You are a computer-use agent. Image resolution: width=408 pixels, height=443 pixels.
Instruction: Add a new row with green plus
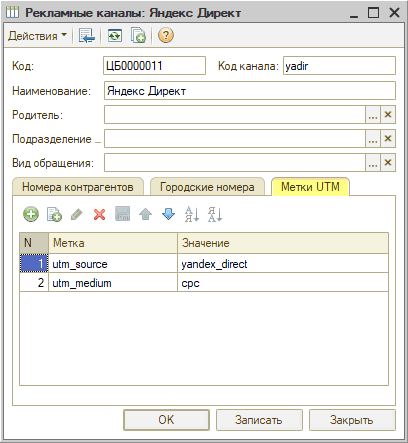click(x=31, y=214)
